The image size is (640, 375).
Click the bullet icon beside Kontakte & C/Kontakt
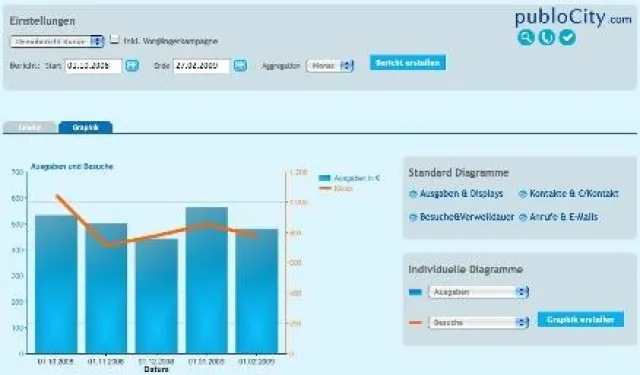pos(522,194)
